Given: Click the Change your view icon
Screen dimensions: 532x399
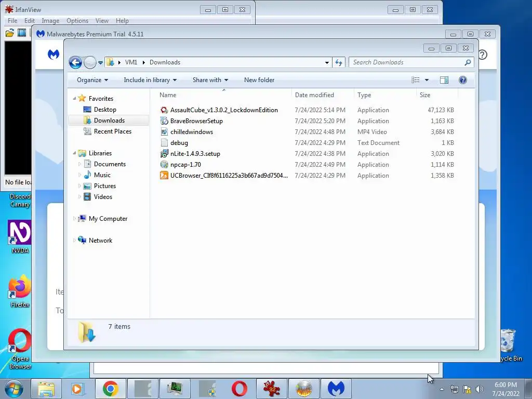Looking at the screenshot, I should click(415, 80).
